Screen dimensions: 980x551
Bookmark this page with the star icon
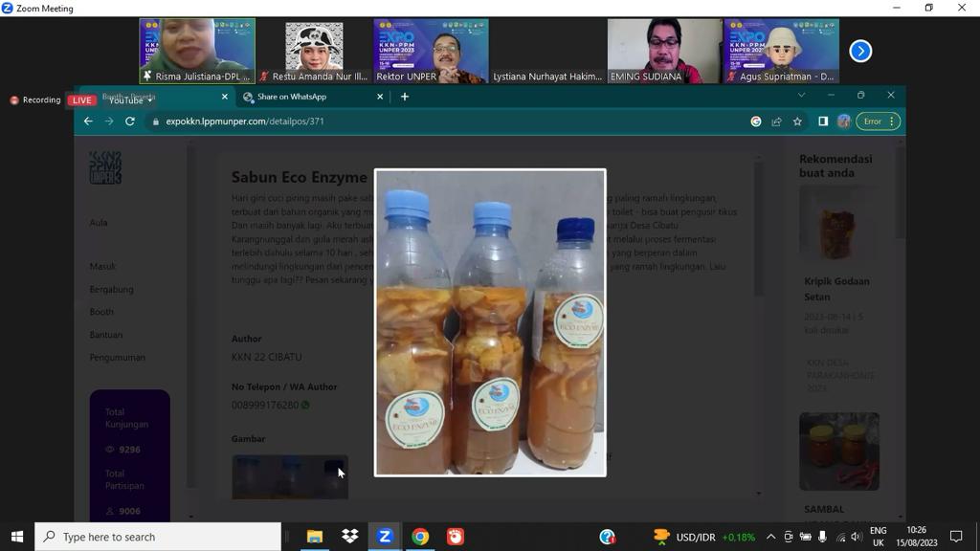(797, 121)
